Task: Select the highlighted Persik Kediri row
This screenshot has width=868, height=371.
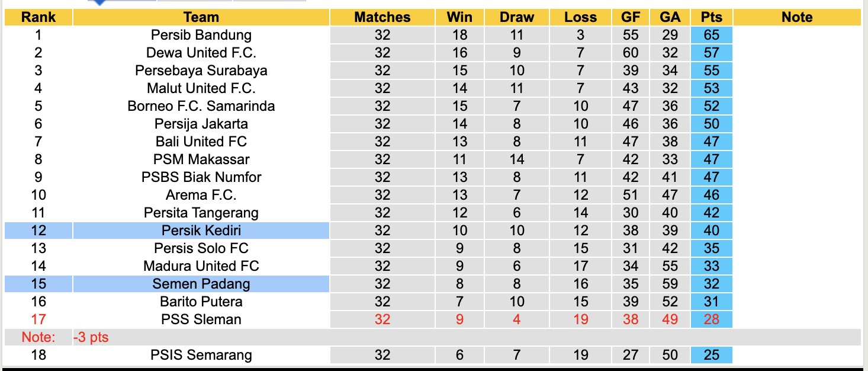Action: [201, 231]
